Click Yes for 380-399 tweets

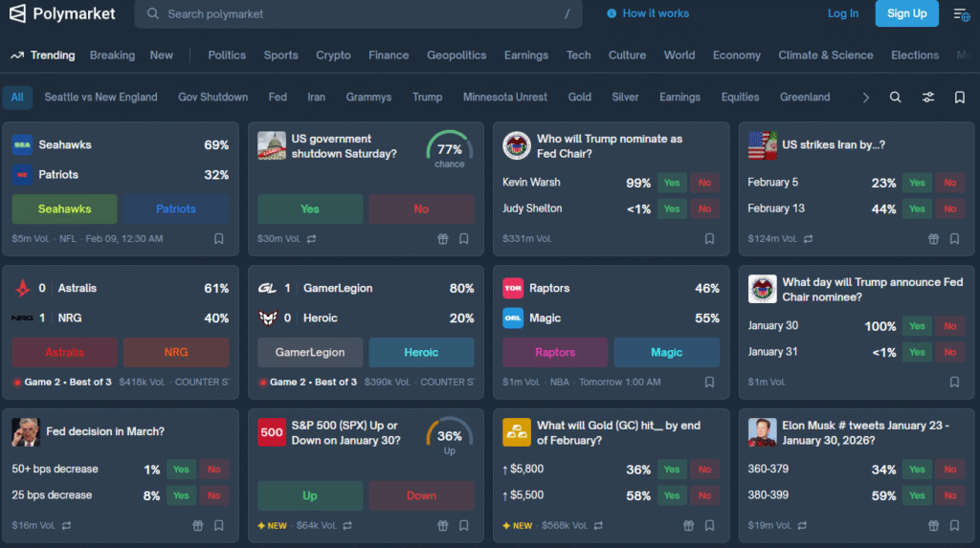tap(917, 495)
